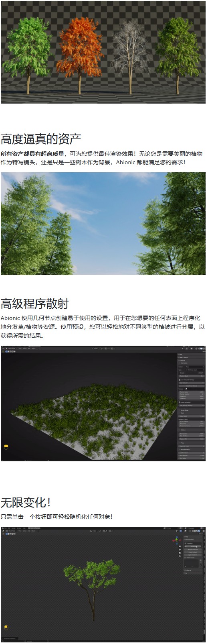Select the heading '无限变化!'
Viewport: 206px width, 644px height.
tap(26, 502)
